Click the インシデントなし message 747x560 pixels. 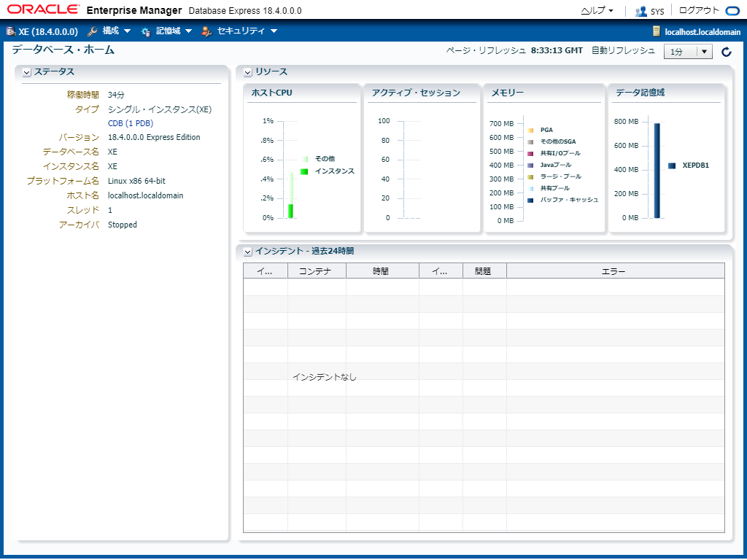coord(325,377)
